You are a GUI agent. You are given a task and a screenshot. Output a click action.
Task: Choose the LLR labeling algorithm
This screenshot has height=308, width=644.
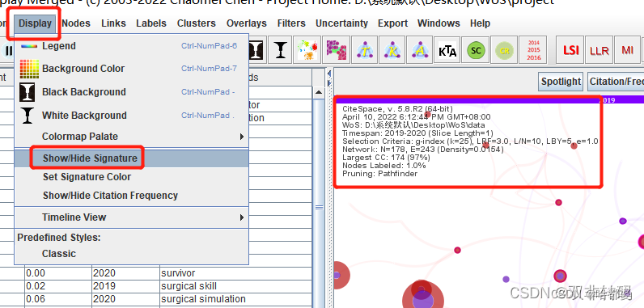600,50
